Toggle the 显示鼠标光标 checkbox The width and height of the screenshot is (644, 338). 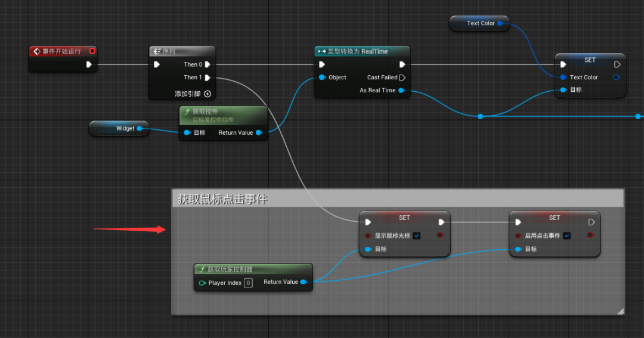[417, 235]
